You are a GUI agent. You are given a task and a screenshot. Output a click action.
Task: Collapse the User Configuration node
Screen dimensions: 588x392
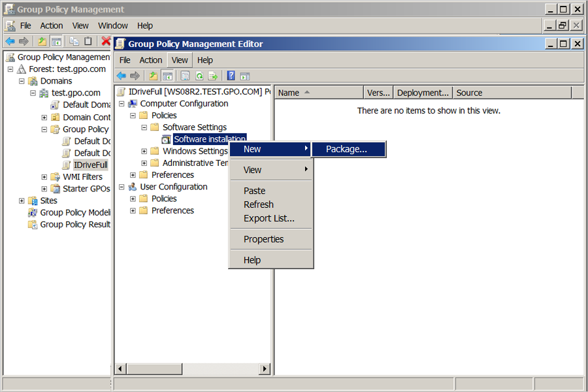tap(122, 187)
